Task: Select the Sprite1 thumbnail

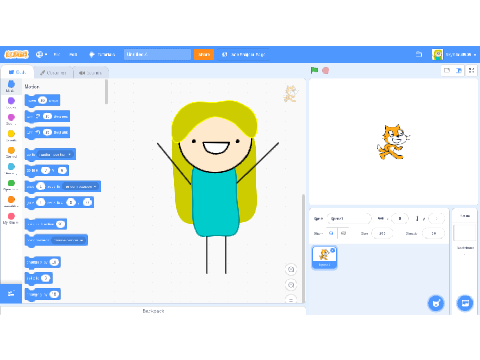Action: click(x=324, y=257)
